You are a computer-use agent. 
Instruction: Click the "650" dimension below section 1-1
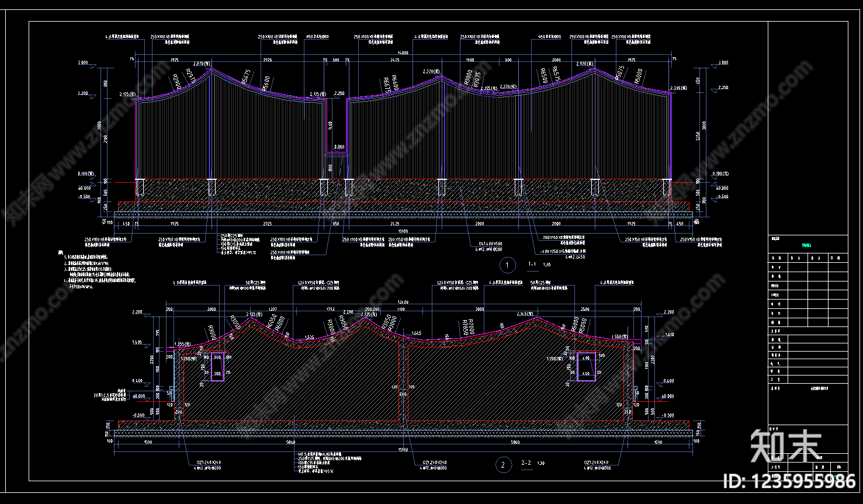point(335,224)
